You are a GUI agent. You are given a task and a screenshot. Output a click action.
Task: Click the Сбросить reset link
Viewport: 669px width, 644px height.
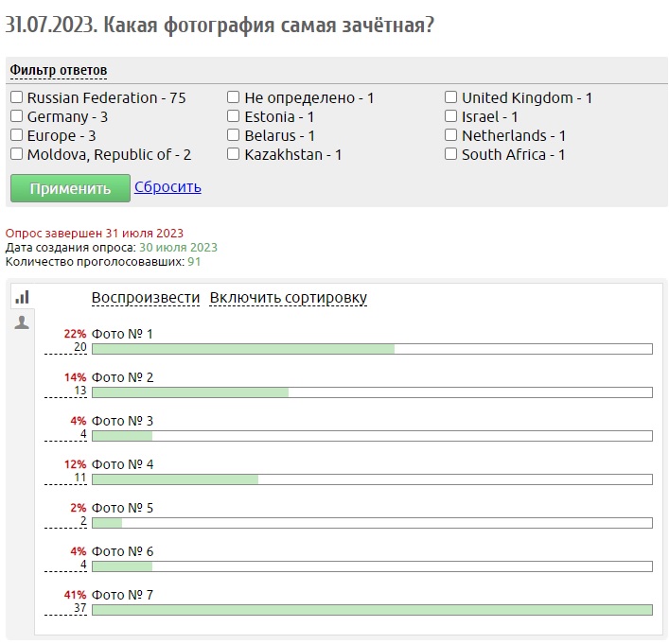coord(167,187)
